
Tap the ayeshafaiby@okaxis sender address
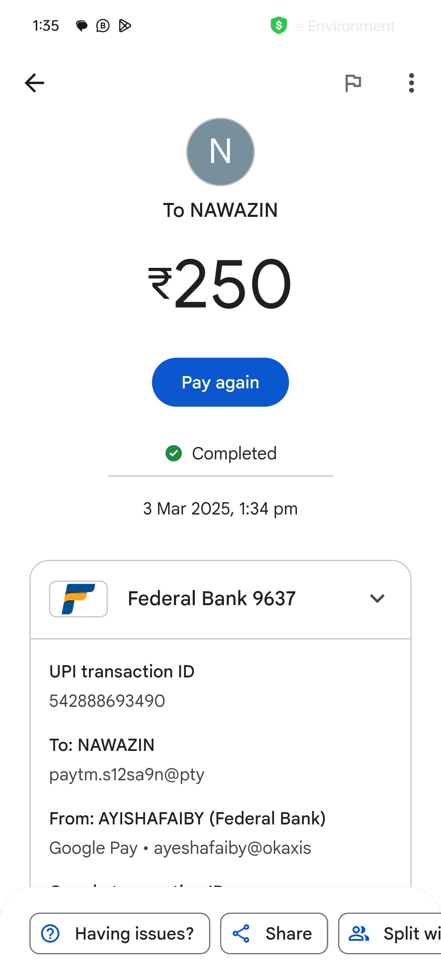click(232, 848)
